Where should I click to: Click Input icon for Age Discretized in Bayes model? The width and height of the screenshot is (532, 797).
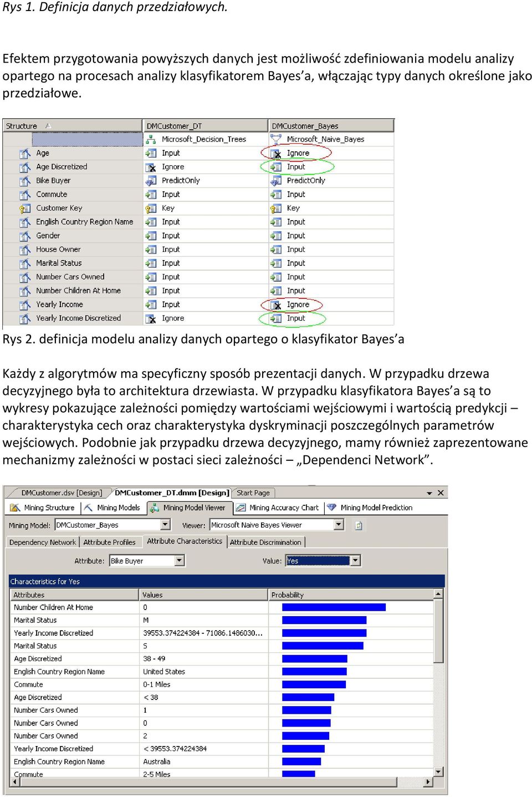point(276,167)
